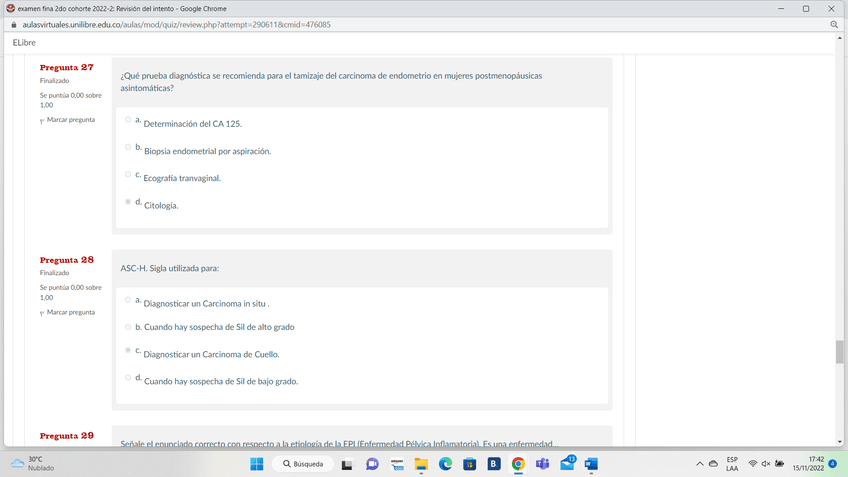The image size is (848, 477).
Task: Launch Microsoft Edge from the taskbar
Action: coord(445,464)
